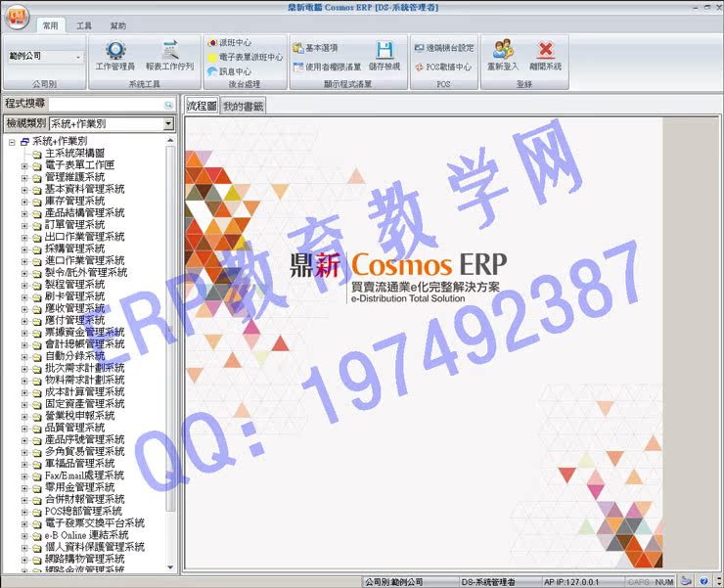
Task: Expand the 製令/託外管理系統 node
Action: [24, 274]
